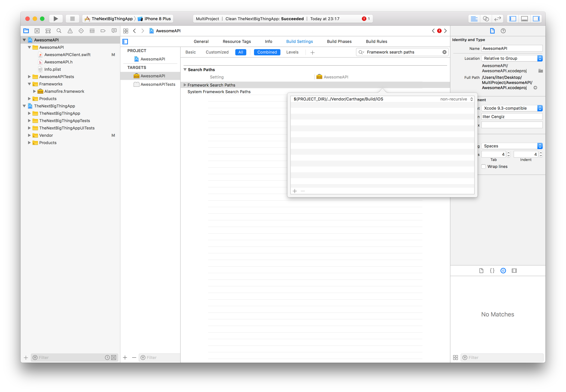Viewport: 566px width, 392px height.
Task: Expand the Vendor group
Action: point(29,135)
